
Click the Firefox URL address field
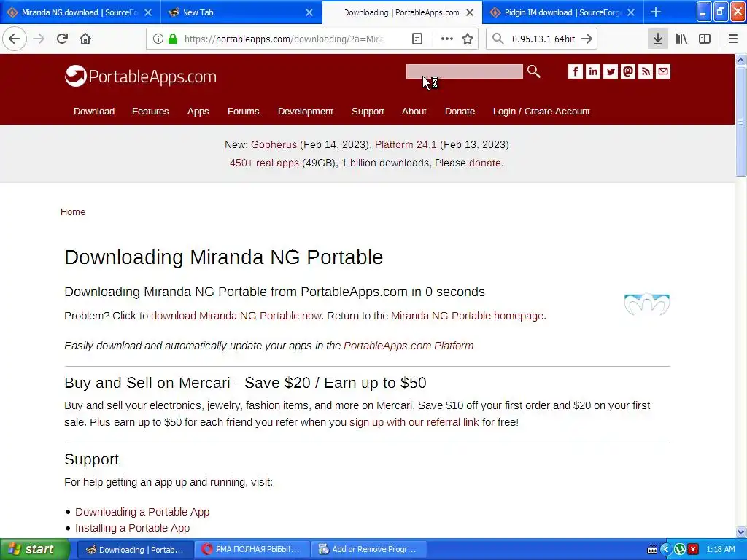click(284, 39)
